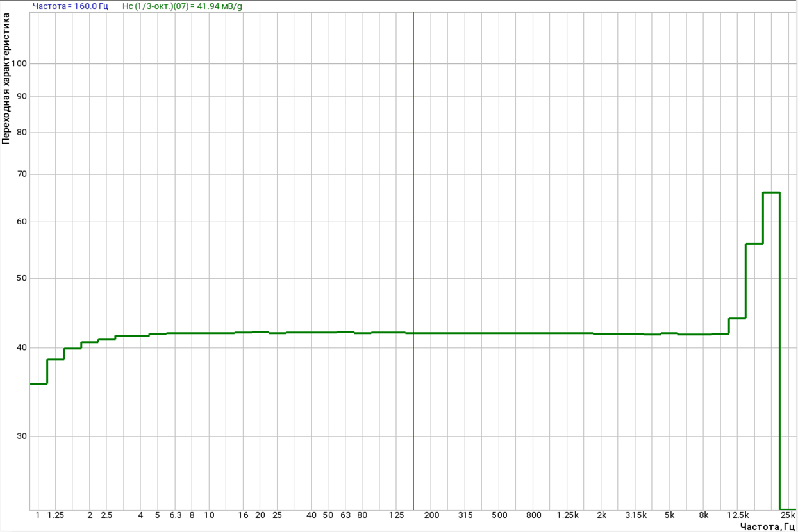798x532 pixels.
Task: Click the green step at level 56
Action: (x=754, y=244)
